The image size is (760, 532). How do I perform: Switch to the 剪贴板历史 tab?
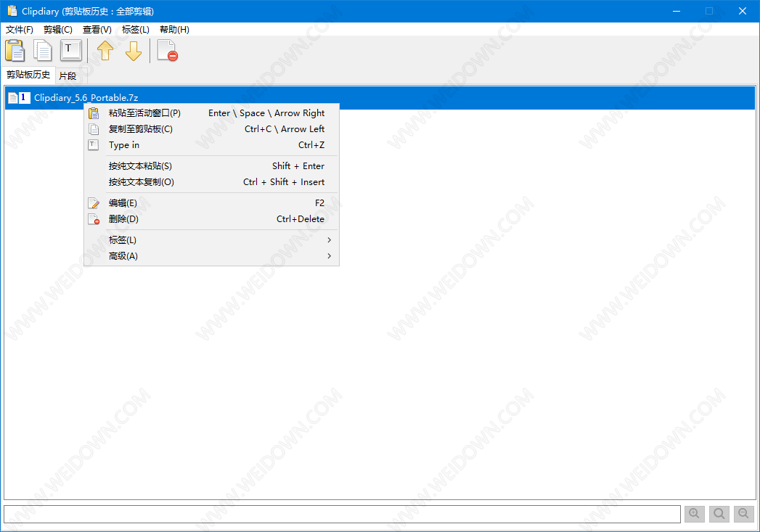click(x=28, y=75)
